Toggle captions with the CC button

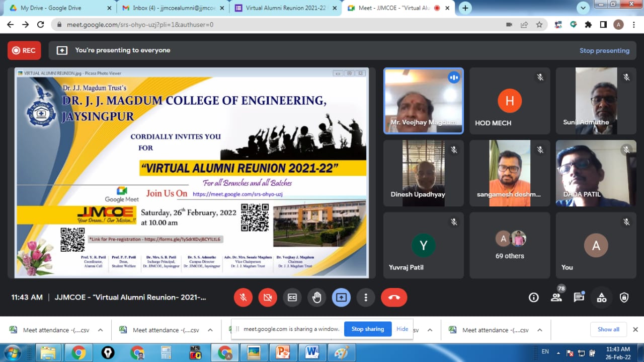292,298
